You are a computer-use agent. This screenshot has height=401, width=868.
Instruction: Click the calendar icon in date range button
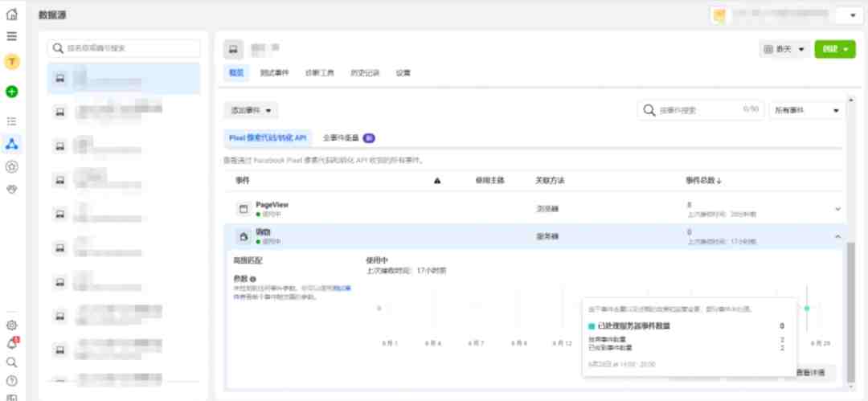click(768, 49)
